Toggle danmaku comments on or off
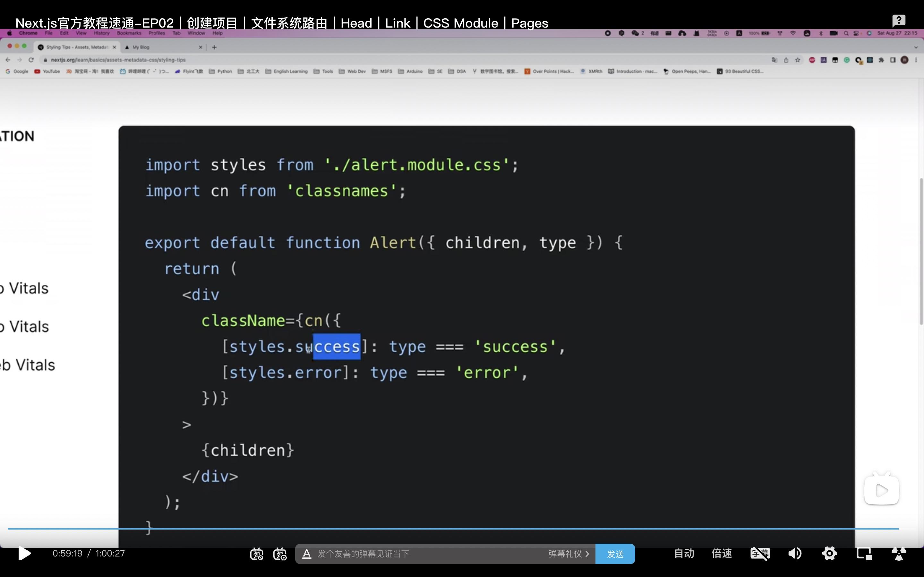Screen dimensions: 924x577 tap(256, 554)
